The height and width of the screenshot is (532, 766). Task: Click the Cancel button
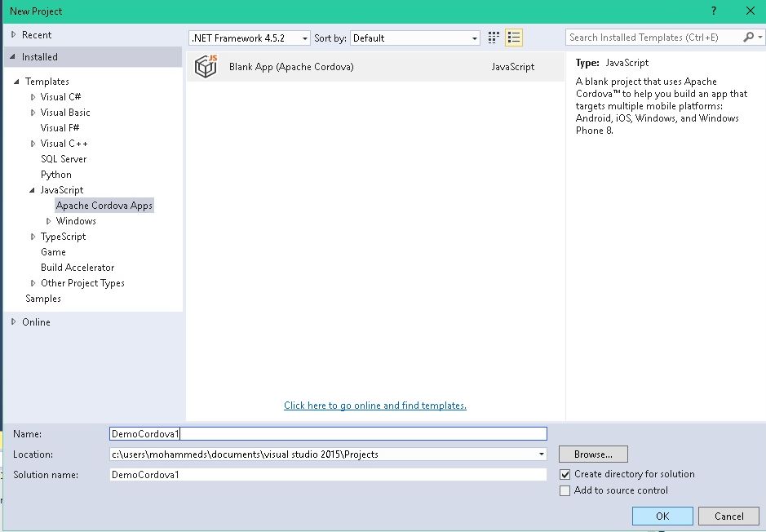pos(728,516)
